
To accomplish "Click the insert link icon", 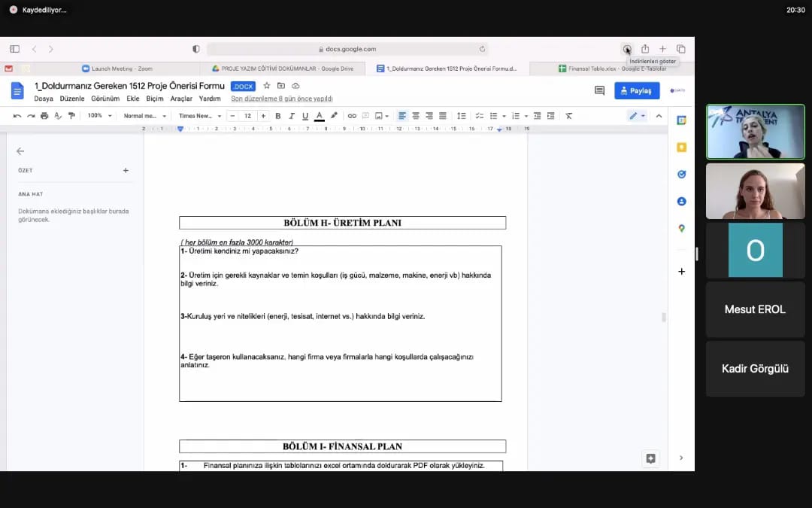I will coord(352,116).
